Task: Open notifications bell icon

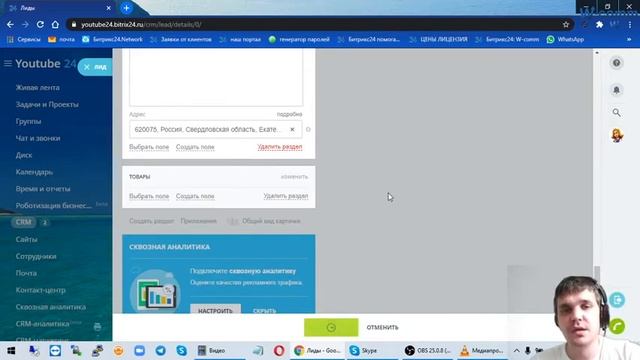Action: 616,89
